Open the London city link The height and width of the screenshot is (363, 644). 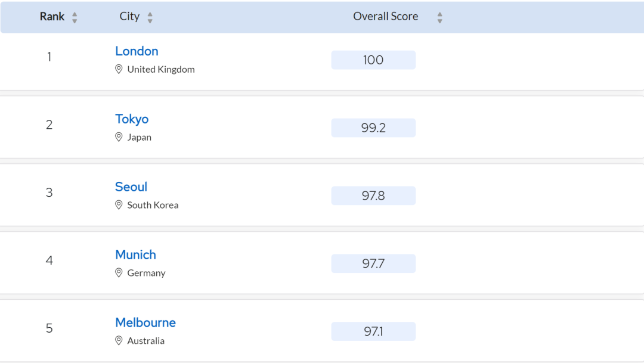[x=137, y=51]
